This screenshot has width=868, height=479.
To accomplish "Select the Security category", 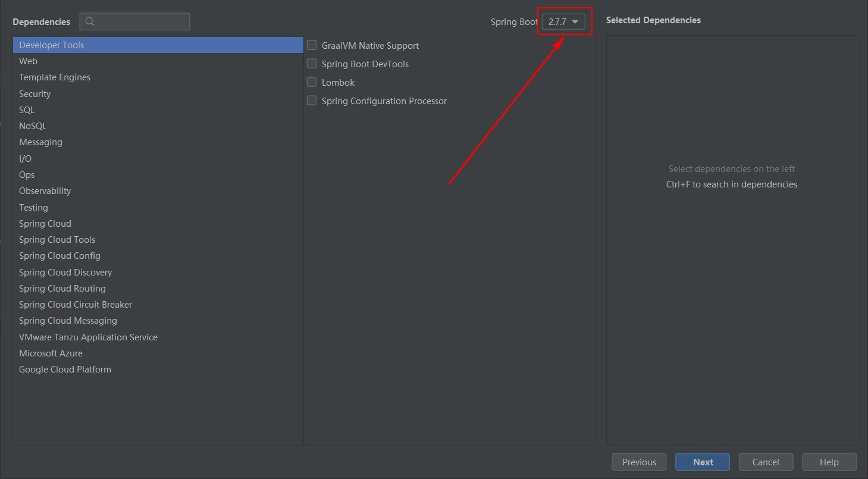I will tap(158, 94).
